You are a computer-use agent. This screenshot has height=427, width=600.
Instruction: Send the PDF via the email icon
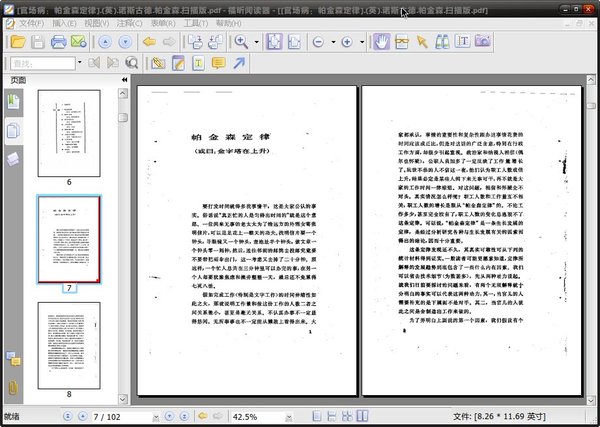point(78,41)
